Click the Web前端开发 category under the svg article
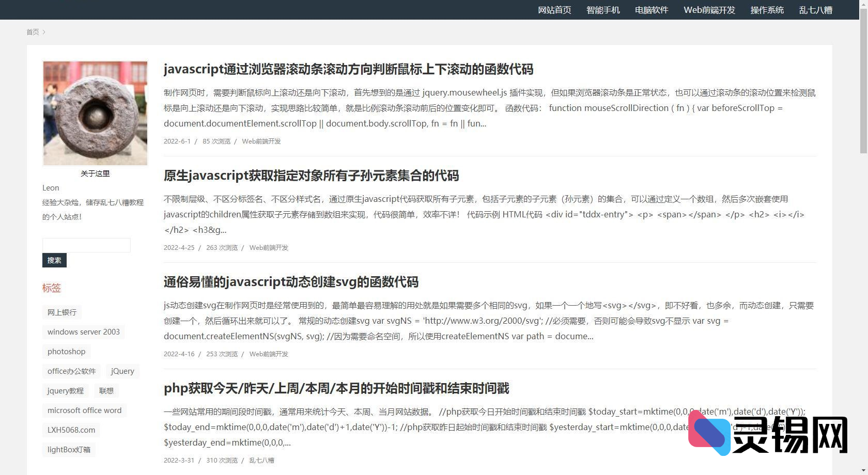Screen dimensions: 868x475 269,354
